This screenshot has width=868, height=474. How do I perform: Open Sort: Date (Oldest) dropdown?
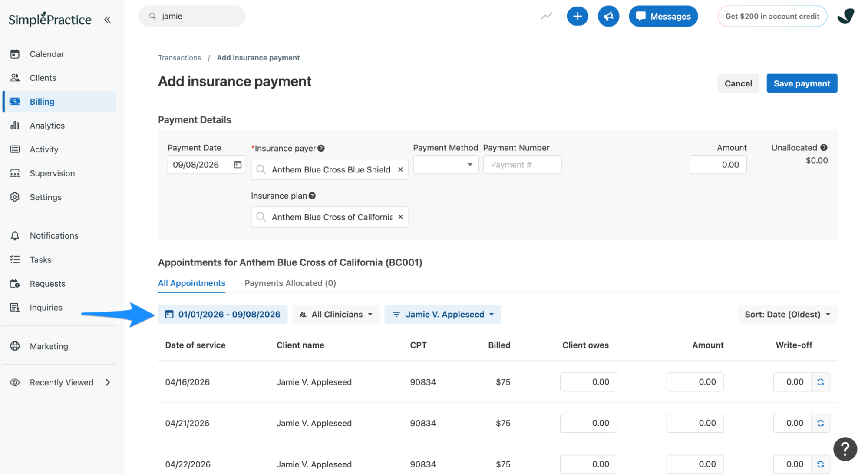[x=787, y=314]
